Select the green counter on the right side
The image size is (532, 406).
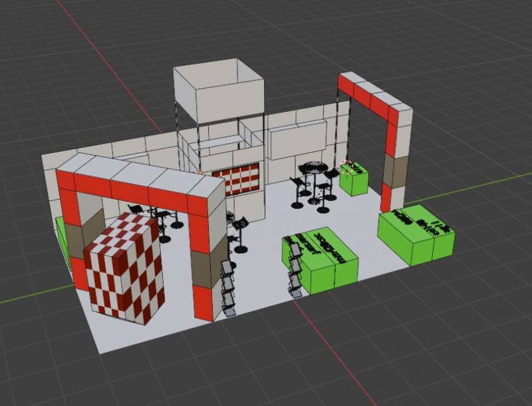(417, 234)
